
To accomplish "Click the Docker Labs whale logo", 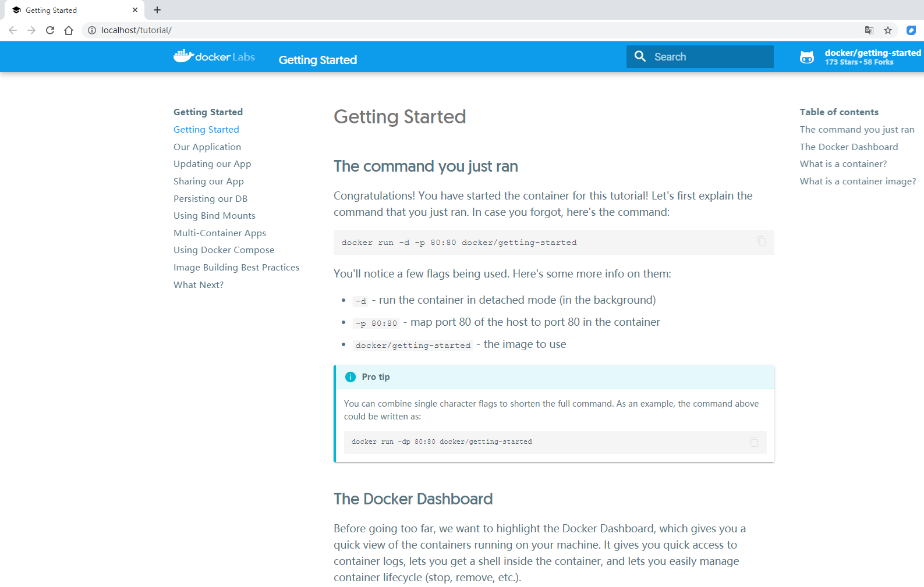I will pyautogui.click(x=183, y=56).
